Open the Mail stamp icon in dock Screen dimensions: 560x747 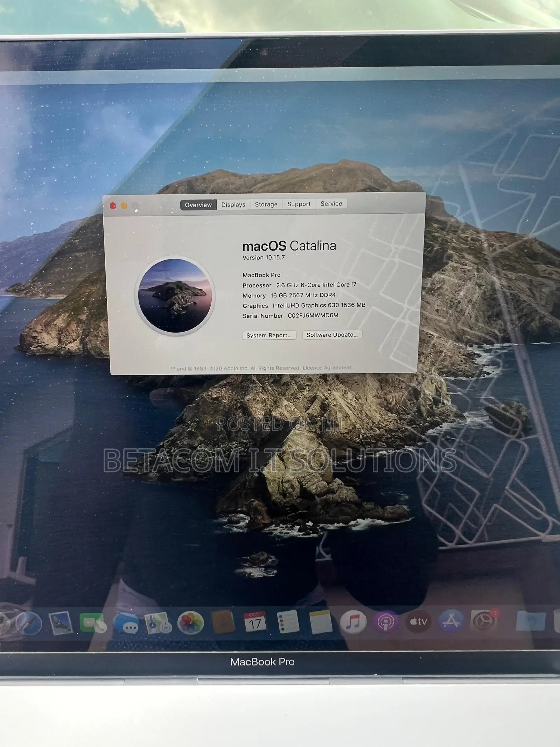(x=61, y=624)
